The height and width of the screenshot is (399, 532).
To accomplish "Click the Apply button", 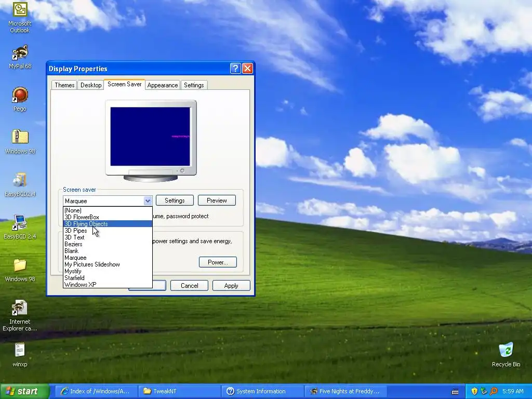I will pos(231,286).
